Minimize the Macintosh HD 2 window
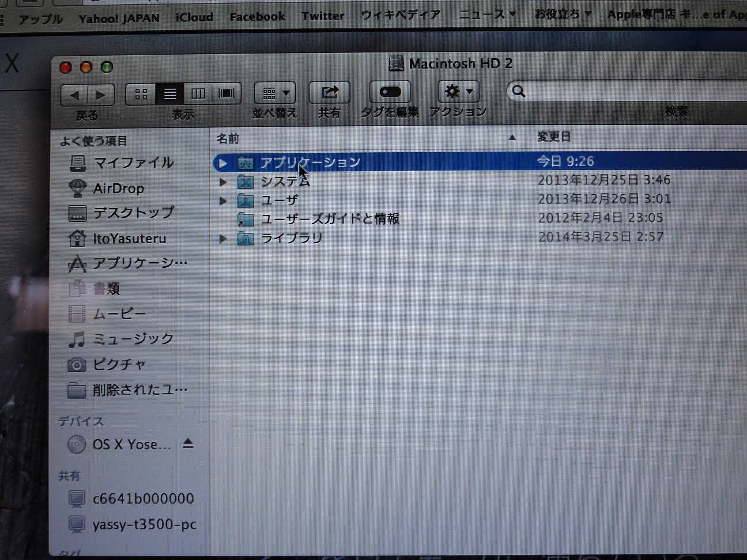 (x=86, y=67)
